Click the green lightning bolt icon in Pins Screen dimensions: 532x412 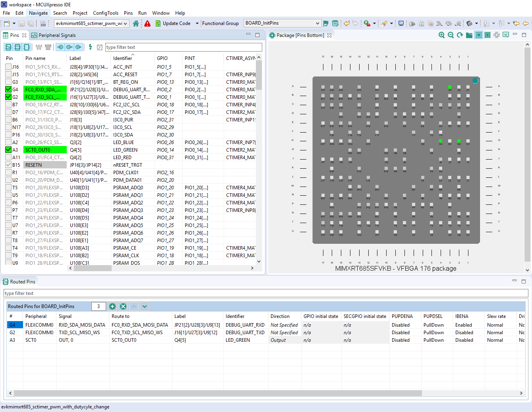point(91,47)
